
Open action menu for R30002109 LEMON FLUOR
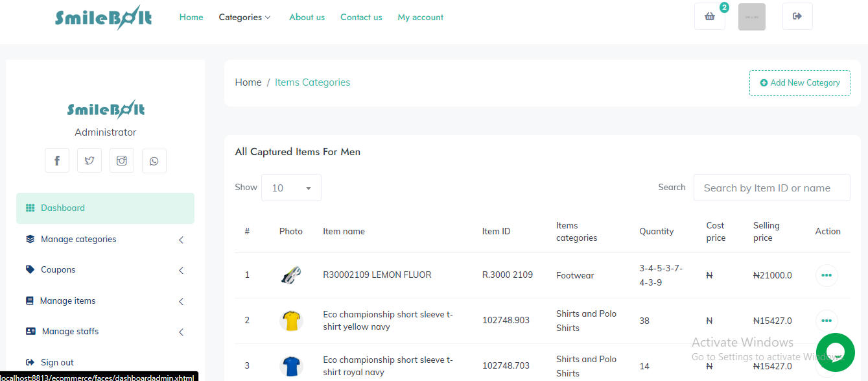826,275
